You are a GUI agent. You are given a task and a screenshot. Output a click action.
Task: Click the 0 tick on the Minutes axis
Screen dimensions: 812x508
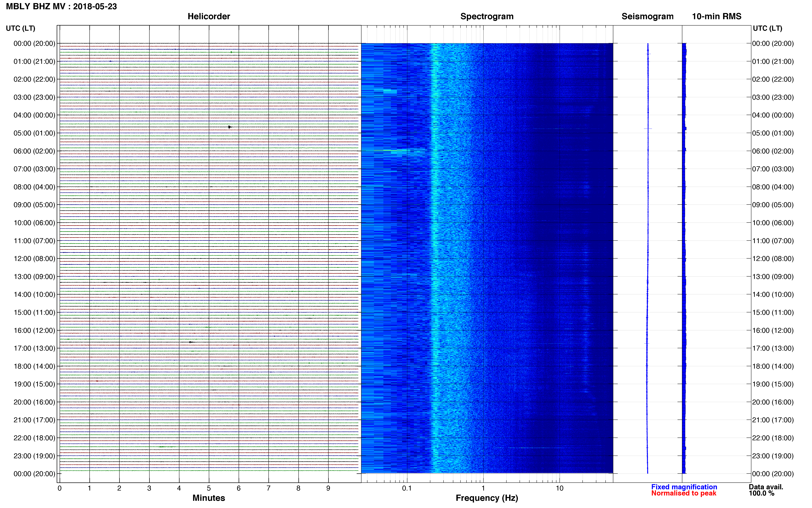point(59,488)
